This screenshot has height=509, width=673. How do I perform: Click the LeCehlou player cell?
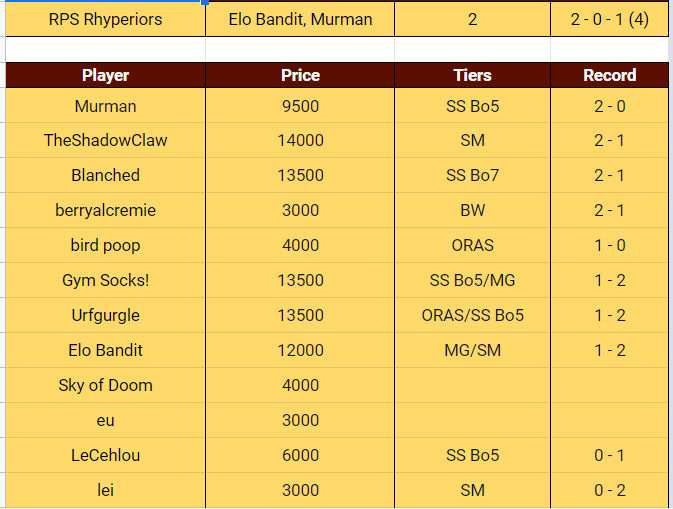(x=105, y=455)
